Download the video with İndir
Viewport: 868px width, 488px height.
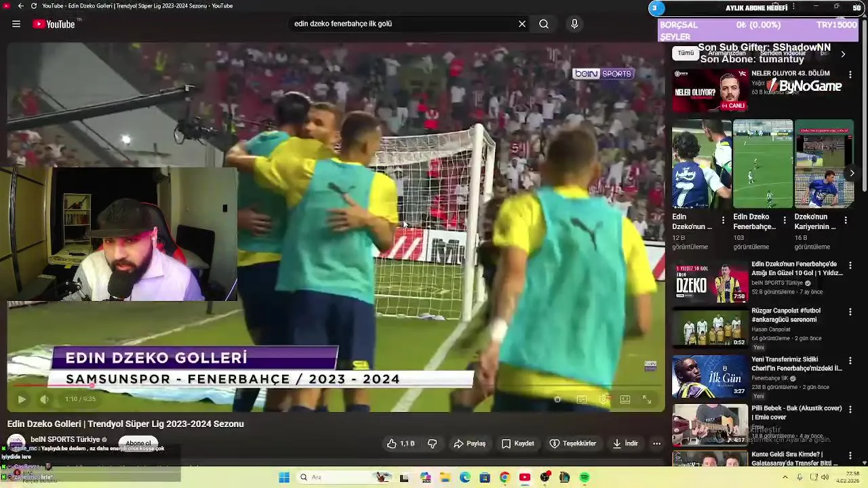click(625, 443)
